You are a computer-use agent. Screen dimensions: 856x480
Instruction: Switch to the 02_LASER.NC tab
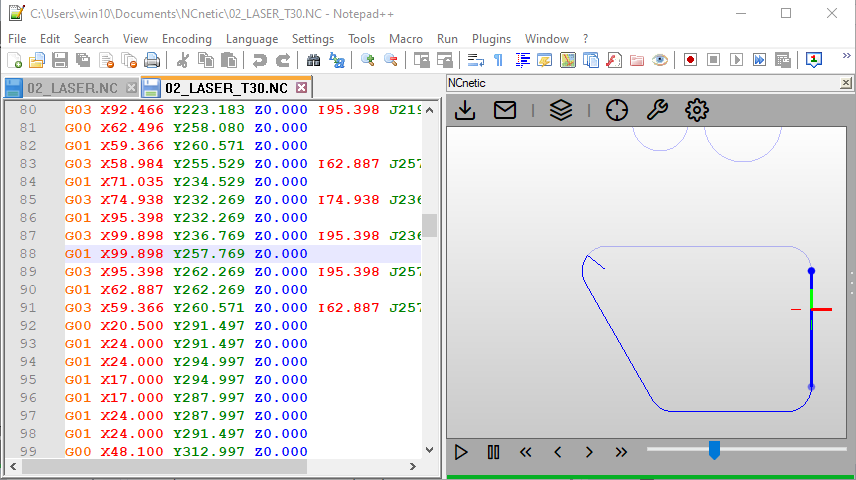[x=72, y=88]
